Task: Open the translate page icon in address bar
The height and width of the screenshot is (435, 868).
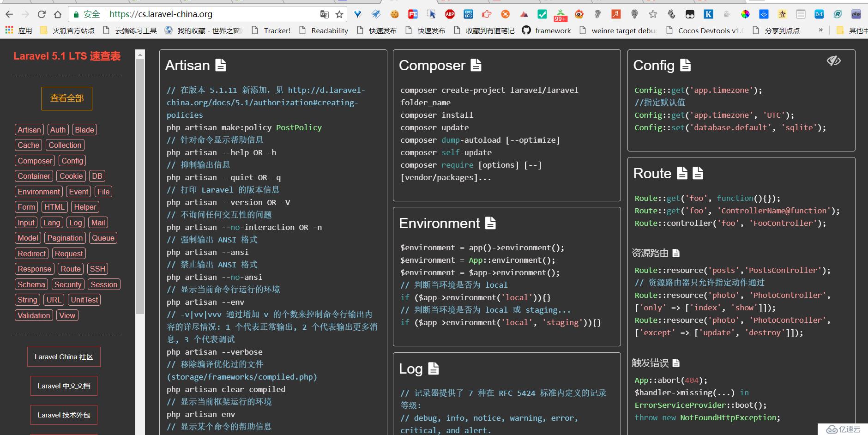Action: click(325, 14)
